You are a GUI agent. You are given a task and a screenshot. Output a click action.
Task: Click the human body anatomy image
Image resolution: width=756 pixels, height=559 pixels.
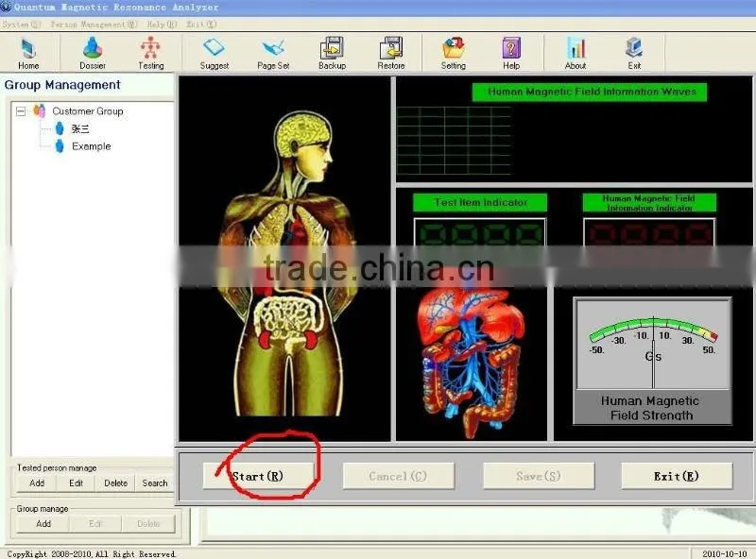[288, 263]
